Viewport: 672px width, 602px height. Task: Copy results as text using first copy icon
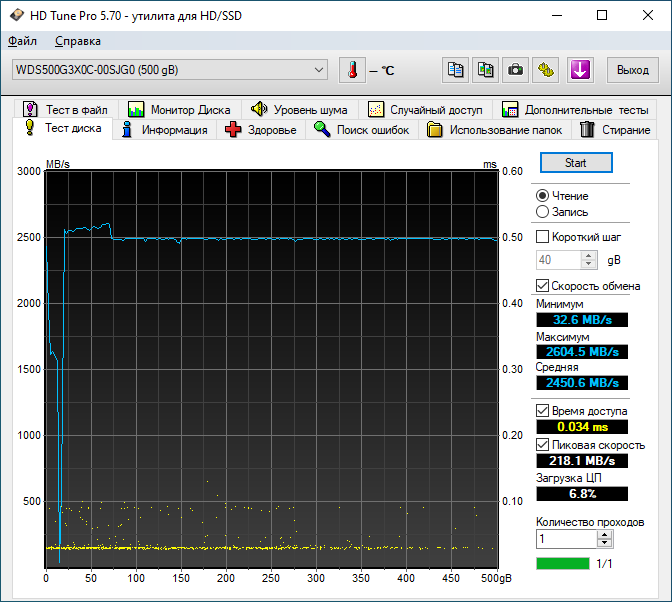456,70
